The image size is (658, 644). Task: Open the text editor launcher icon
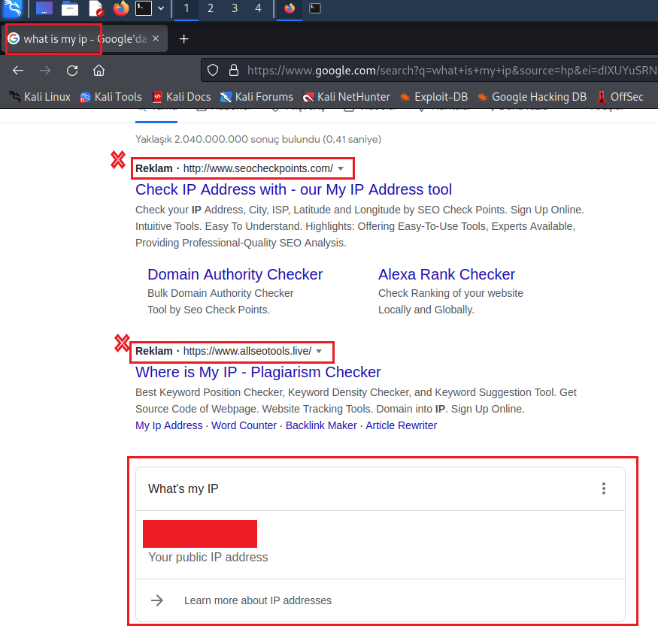coord(96,9)
